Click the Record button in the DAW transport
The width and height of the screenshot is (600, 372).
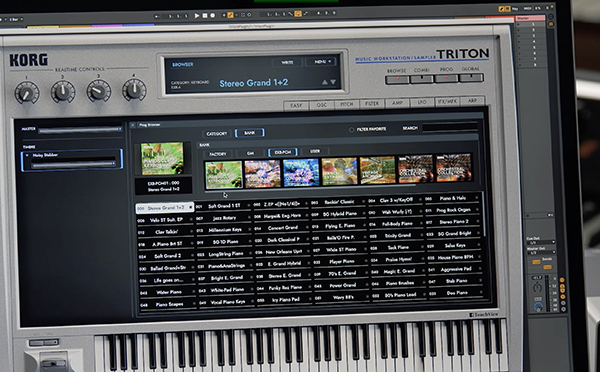point(212,15)
